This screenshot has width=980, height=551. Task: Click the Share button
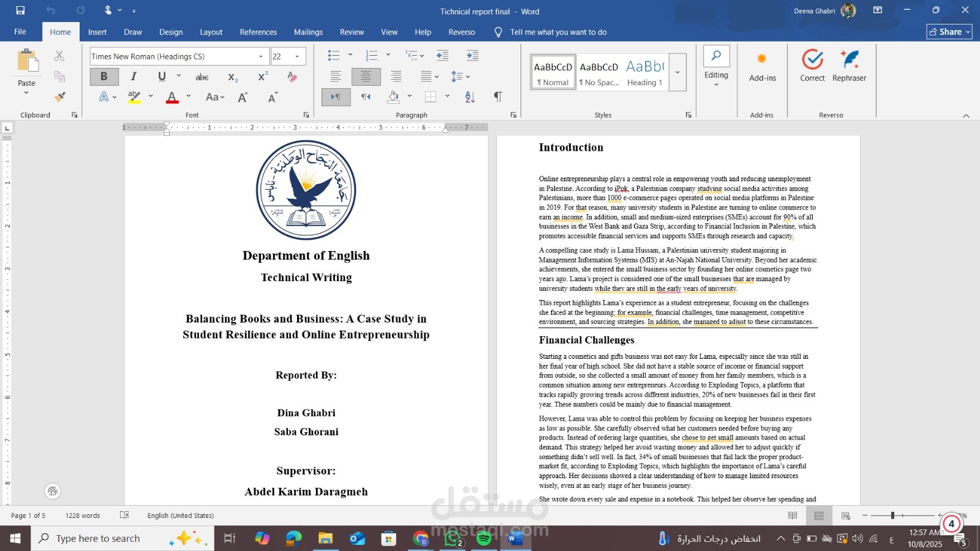click(x=949, y=32)
